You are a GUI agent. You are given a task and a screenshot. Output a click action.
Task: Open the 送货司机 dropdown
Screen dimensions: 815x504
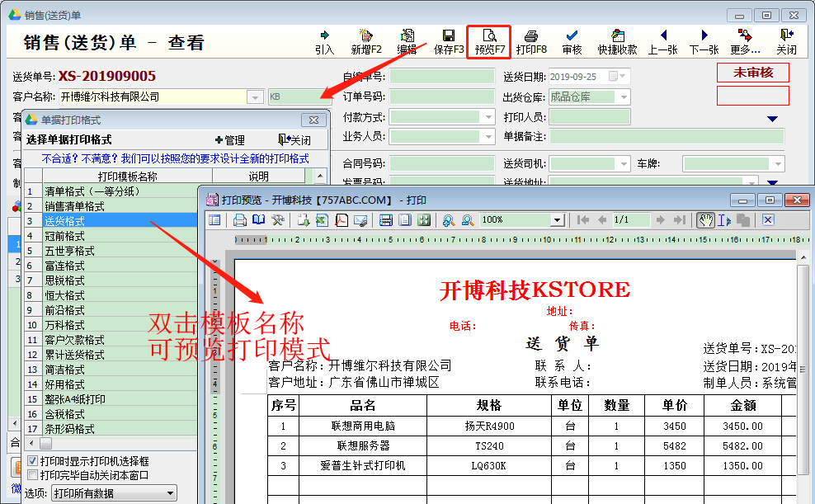(x=624, y=164)
